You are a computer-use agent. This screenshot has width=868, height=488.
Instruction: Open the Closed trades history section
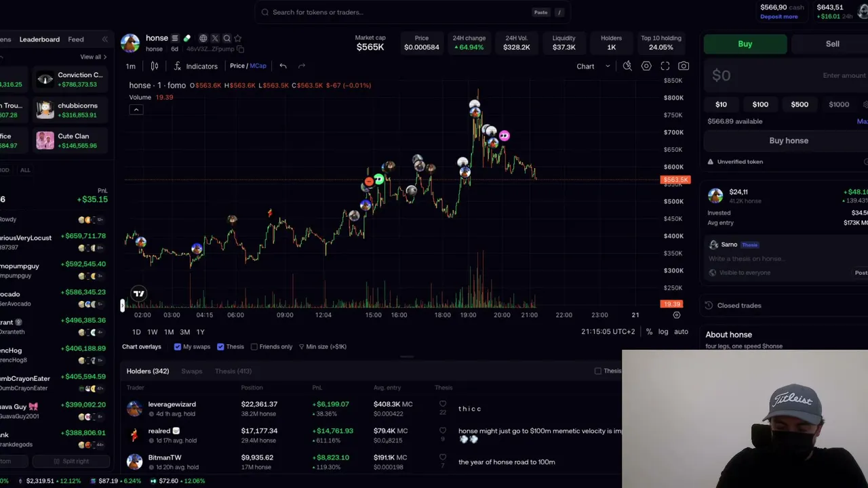pos(739,306)
